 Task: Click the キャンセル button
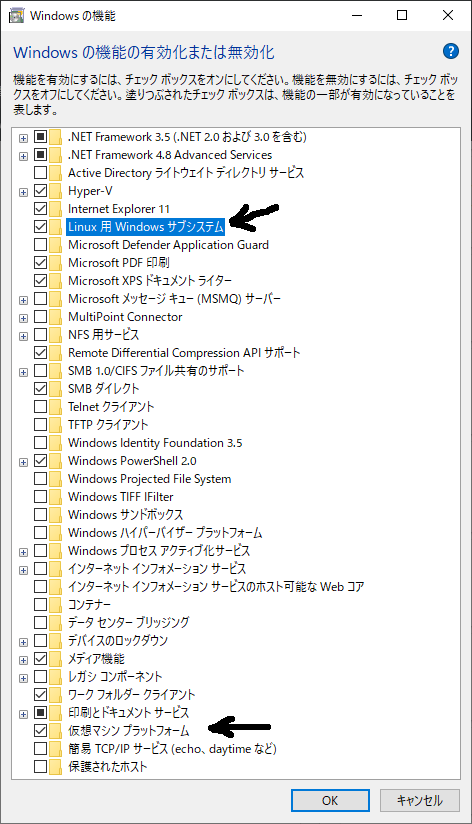(419, 800)
